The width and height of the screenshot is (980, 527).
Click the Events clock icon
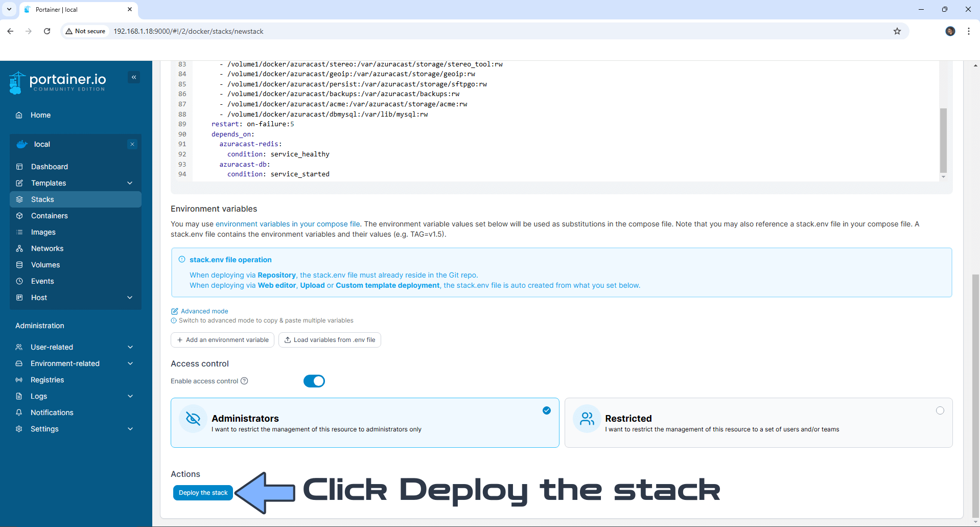tap(19, 281)
